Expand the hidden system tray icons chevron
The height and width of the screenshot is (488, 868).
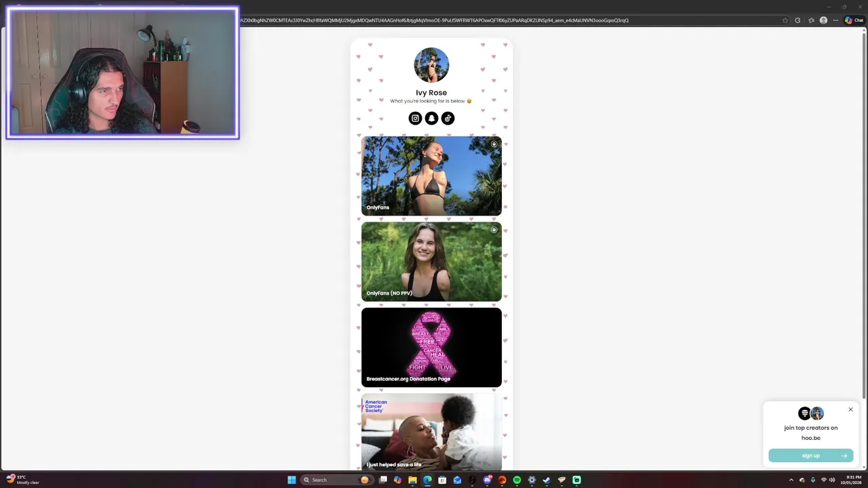(x=791, y=480)
